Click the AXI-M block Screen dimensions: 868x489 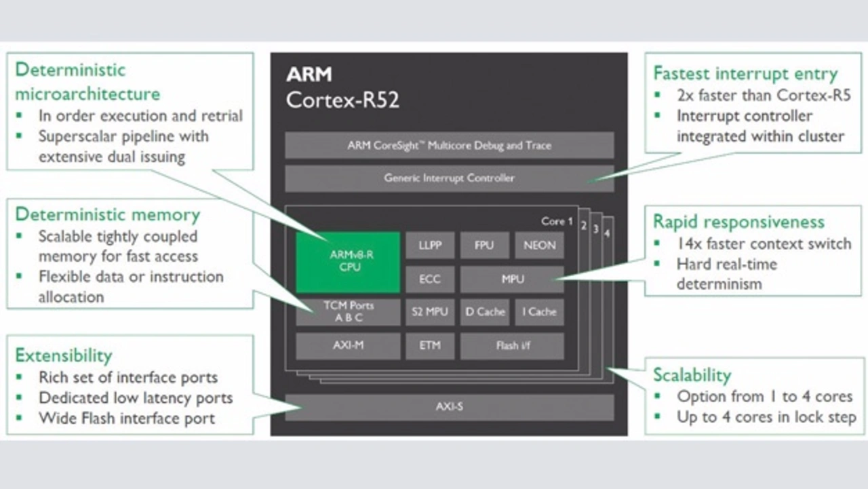347,345
